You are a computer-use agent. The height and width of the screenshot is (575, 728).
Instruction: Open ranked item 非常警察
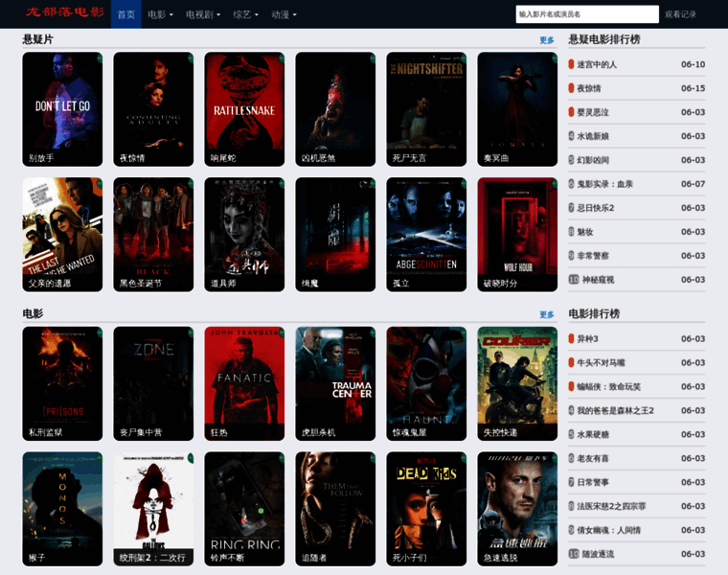[x=593, y=256]
